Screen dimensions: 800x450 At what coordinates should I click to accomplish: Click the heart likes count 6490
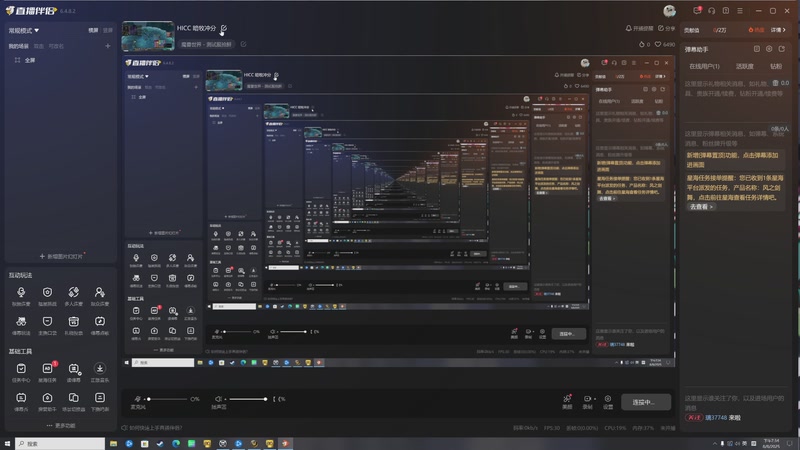pos(665,44)
